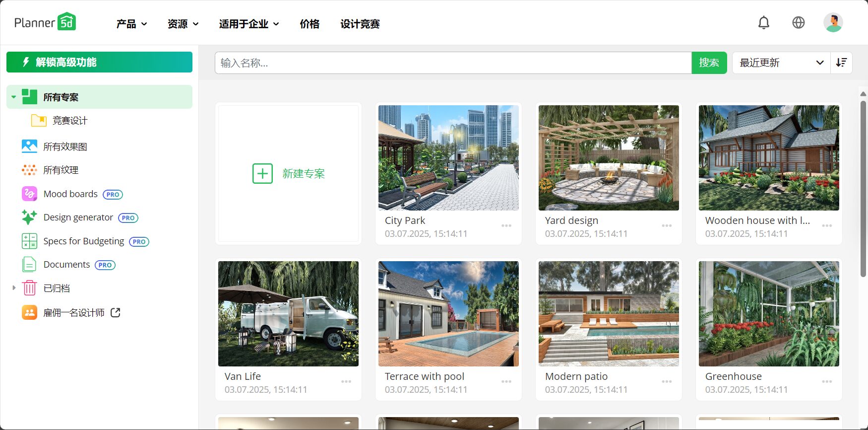This screenshot has height=430, width=868.
Task: Select 竞赛设计 folder in tree
Action: tap(70, 120)
